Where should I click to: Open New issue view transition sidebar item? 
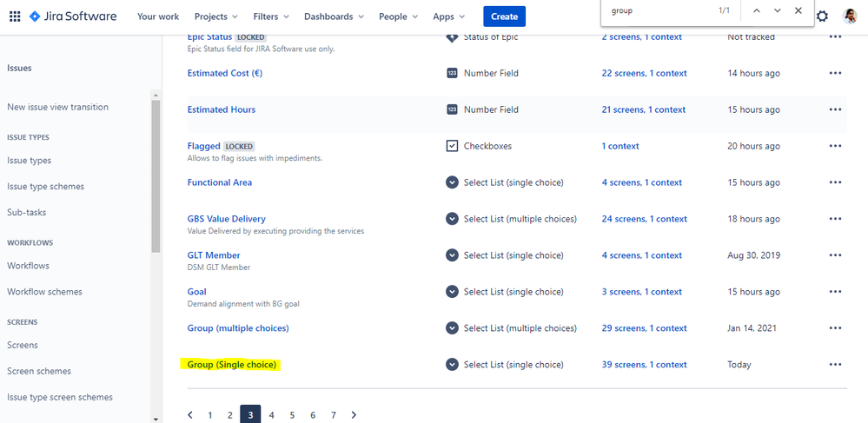(x=57, y=107)
